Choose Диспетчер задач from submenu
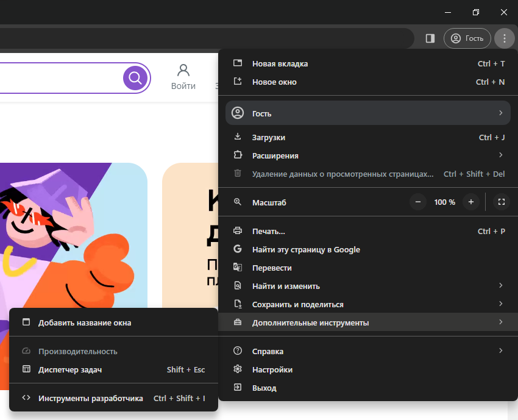518x420 pixels. (113, 369)
